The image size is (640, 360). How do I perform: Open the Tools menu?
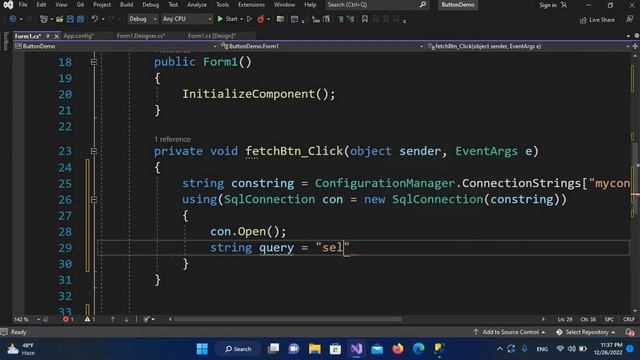[x=222, y=5]
